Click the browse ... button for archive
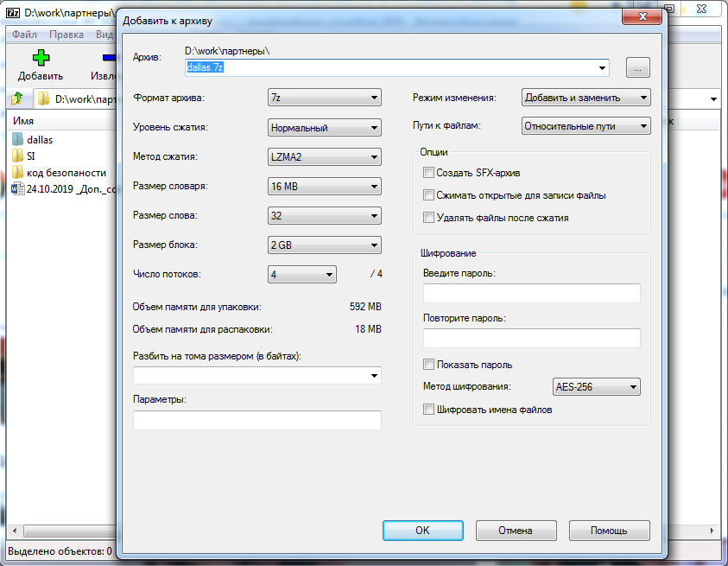Screen dimensions: 728x566 pos(638,68)
